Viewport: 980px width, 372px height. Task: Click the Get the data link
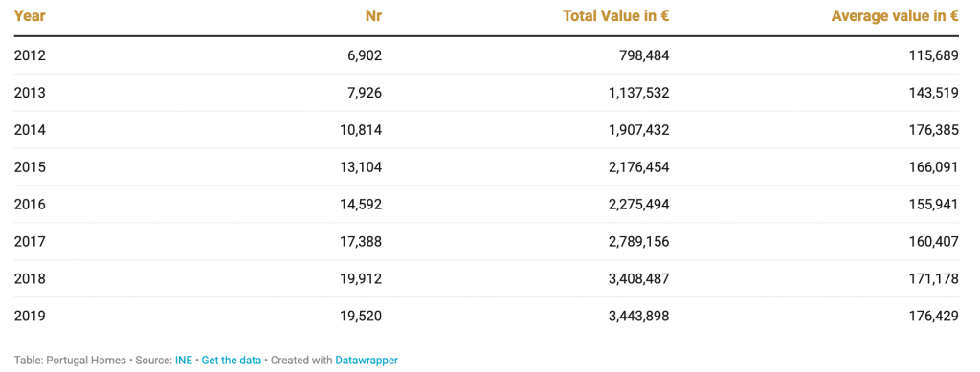point(232,361)
